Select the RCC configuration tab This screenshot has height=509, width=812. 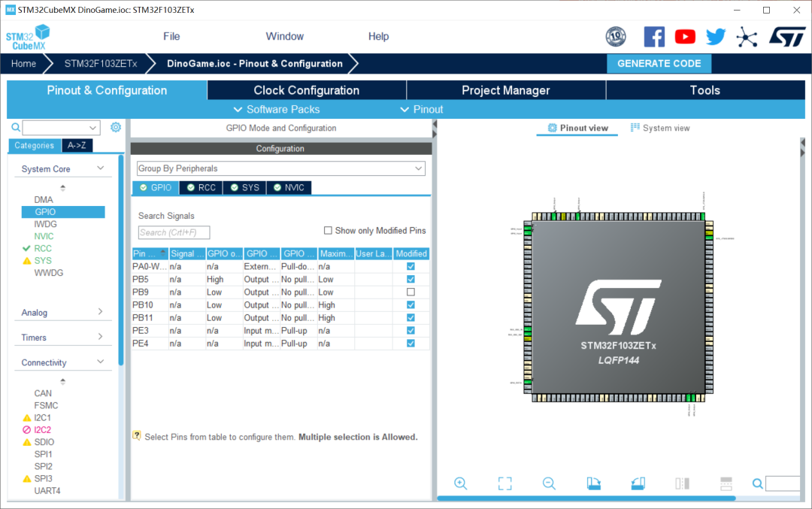(x=201, y=187)
